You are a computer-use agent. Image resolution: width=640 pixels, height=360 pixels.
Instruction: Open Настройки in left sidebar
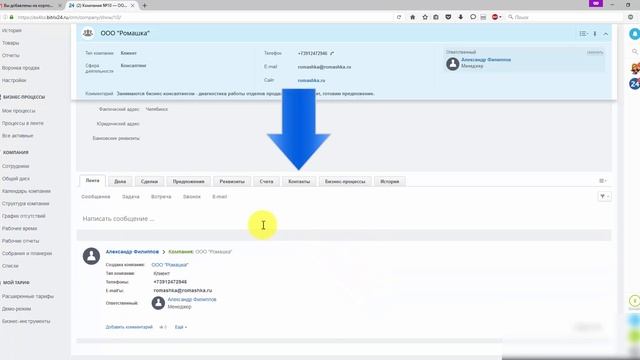14,80
